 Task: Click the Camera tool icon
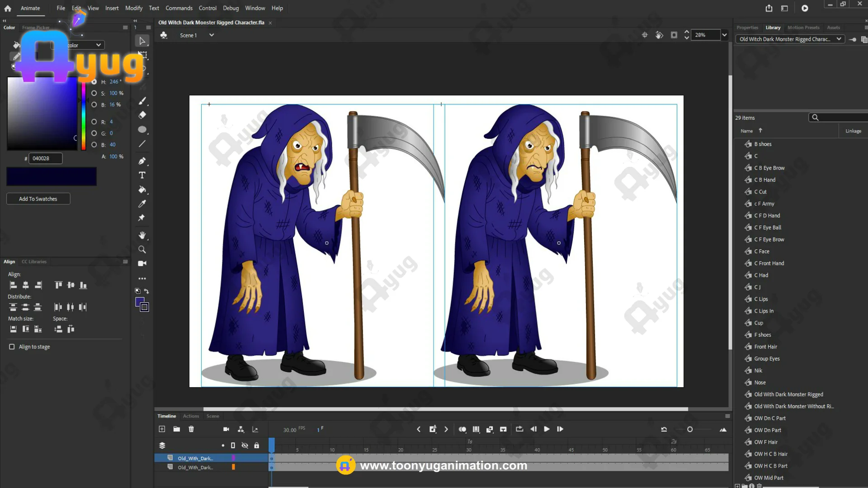(x=142, y=263)
